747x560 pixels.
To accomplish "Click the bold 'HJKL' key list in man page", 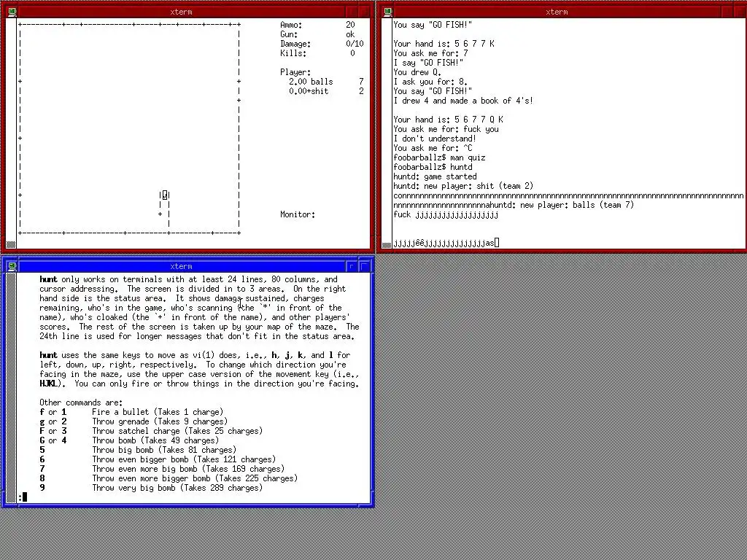I will click(x=48, y=384).
